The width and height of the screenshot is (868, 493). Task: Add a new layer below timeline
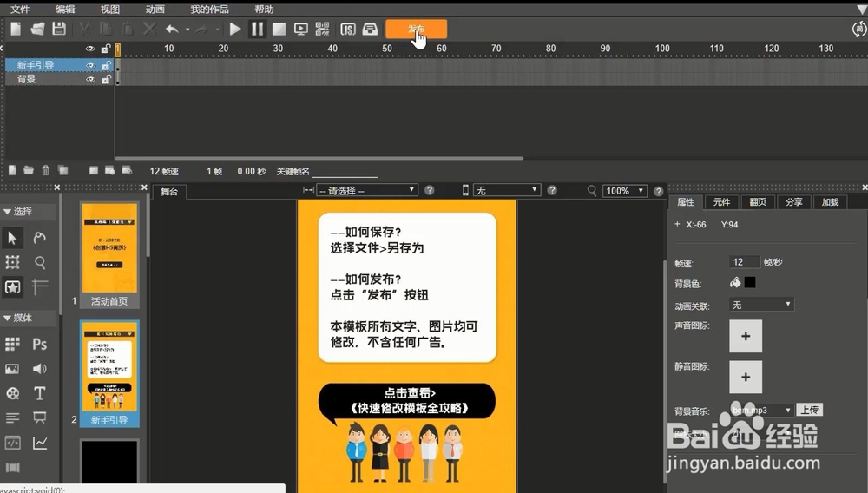[x=13, y=170]
